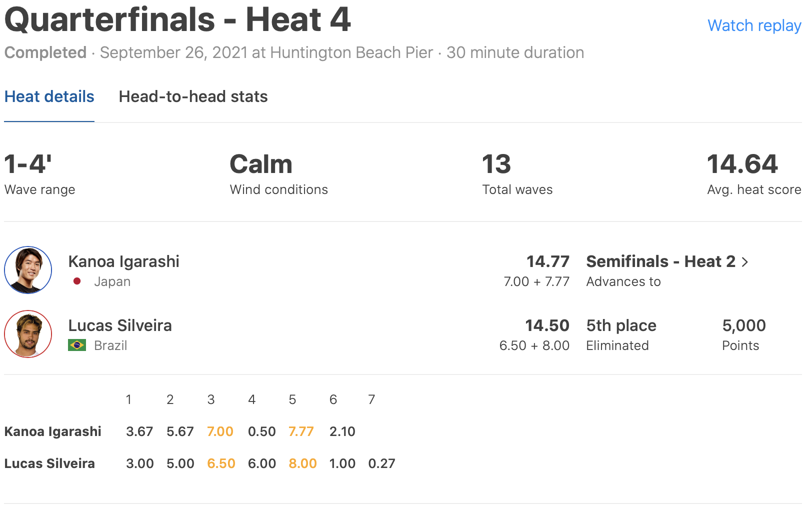Viewport: 812px width, 511px height.
Task: Select the Heat details tab
Action: tap(49, 96)
